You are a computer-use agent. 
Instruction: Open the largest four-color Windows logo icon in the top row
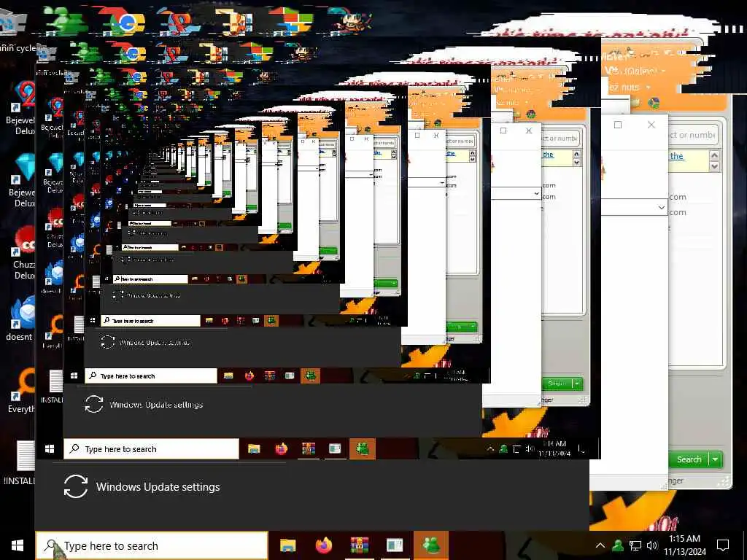pyautogui.click(x=293, y=20)
